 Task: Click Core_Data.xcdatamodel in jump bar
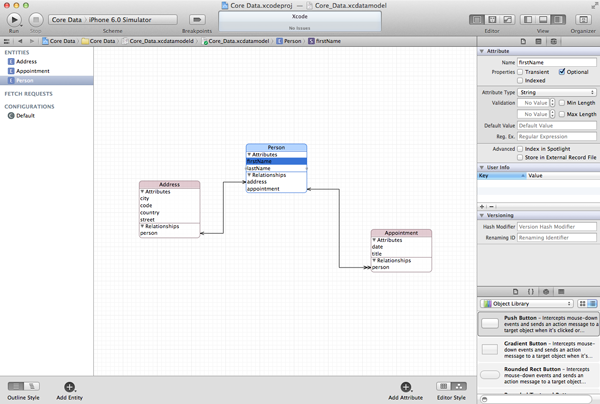coord(235,41)
